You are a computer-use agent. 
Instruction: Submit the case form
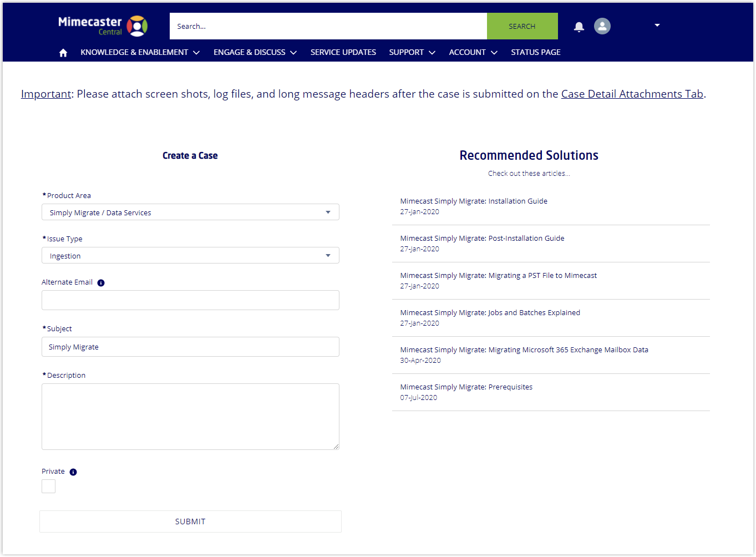pos(190,521)
